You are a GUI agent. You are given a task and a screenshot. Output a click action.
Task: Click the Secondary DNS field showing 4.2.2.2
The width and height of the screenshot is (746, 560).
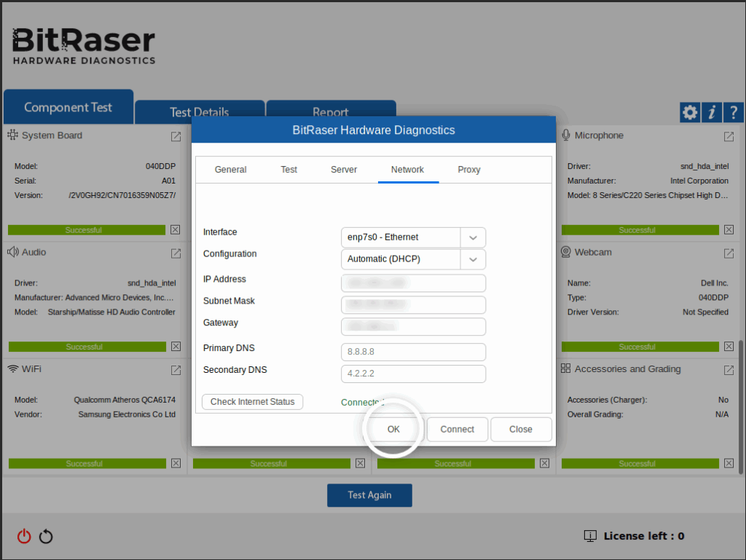(x=414, y=374)
